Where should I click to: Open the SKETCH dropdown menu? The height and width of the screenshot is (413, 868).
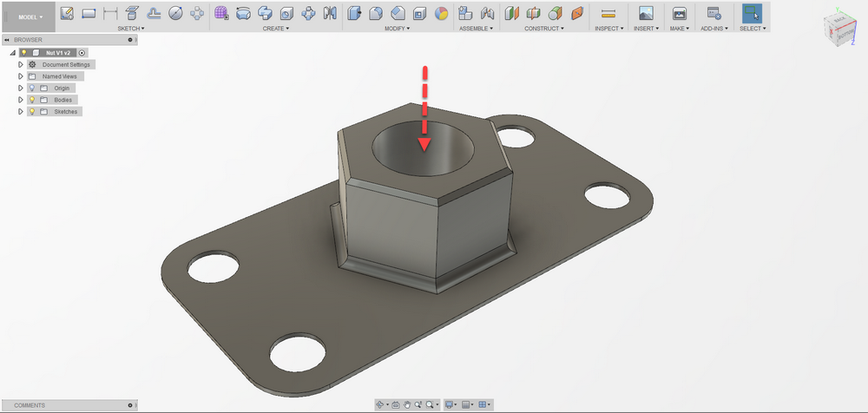(131, 29)
